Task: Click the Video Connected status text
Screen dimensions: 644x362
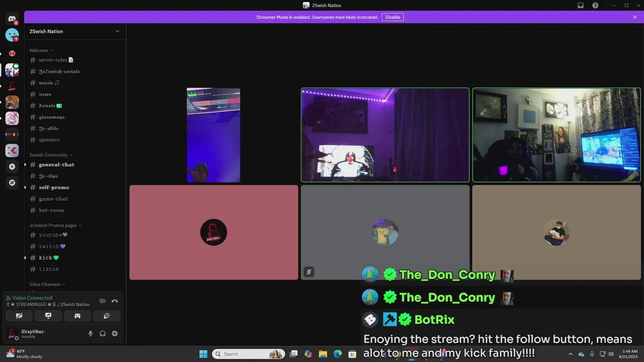Action: pos(32,298)
